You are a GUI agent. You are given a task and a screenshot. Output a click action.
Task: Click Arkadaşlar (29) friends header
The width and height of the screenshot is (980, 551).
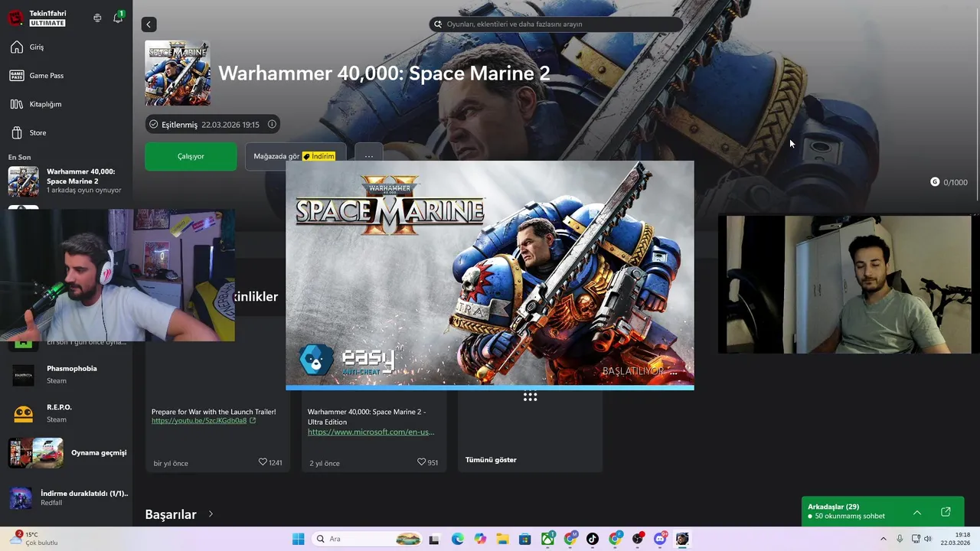coord(833,507)
